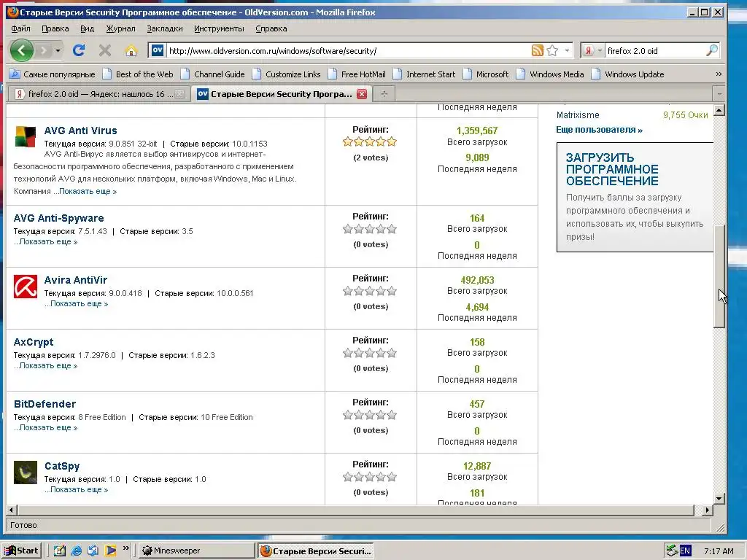Open the AVG Anti Virus link
This screenshot has height=560, width=747.
(80, 131)
